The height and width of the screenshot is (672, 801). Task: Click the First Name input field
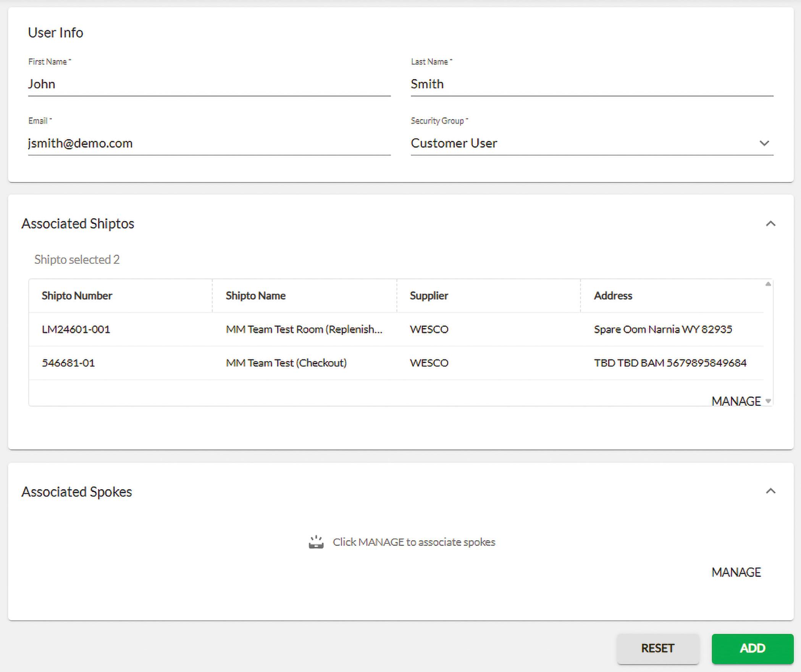[x=209, y=84]
